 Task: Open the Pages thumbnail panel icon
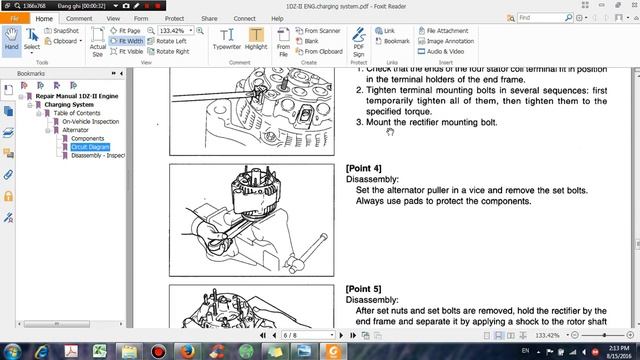click(x=8, y=111)
